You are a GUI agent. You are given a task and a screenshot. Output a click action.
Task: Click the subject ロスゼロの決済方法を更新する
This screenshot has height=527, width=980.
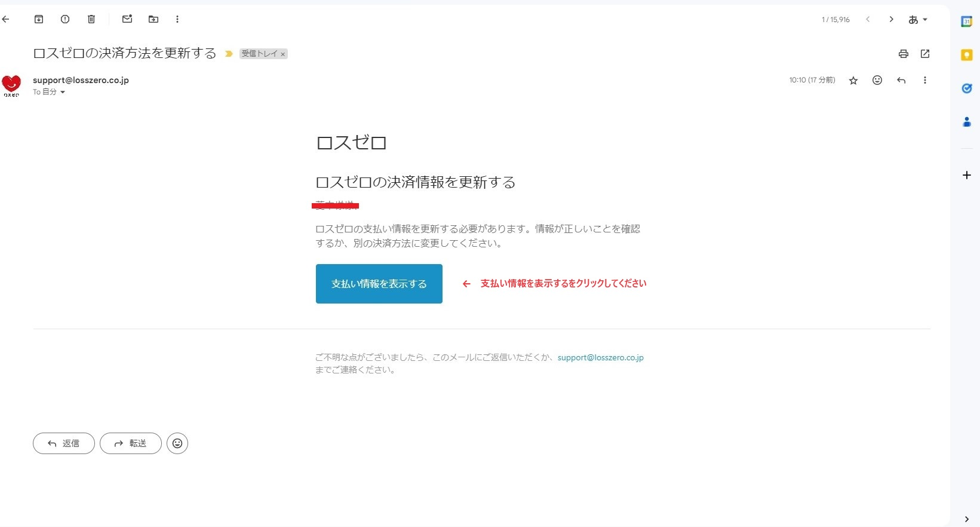[x=125, y=53]
